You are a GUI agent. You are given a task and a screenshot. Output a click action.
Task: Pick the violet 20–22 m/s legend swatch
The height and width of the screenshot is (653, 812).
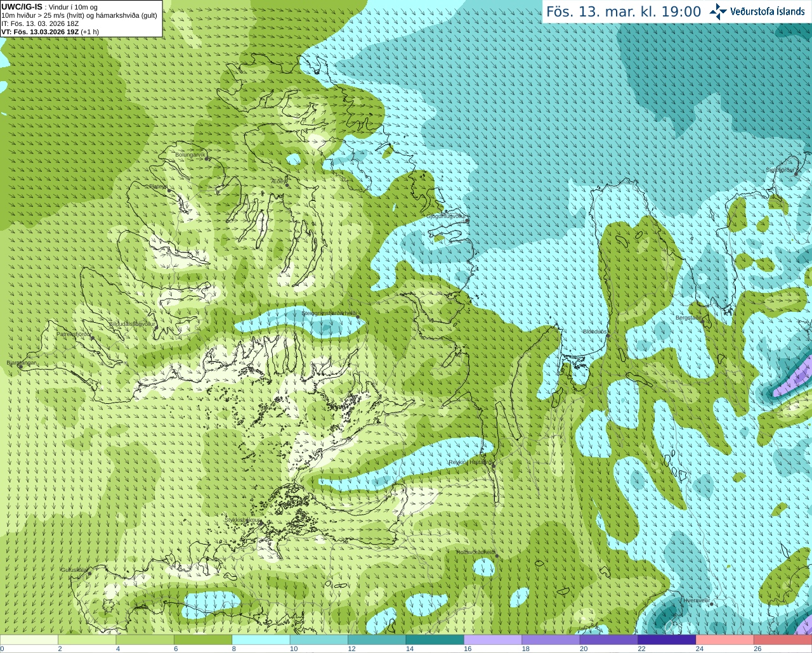(609, 640)
